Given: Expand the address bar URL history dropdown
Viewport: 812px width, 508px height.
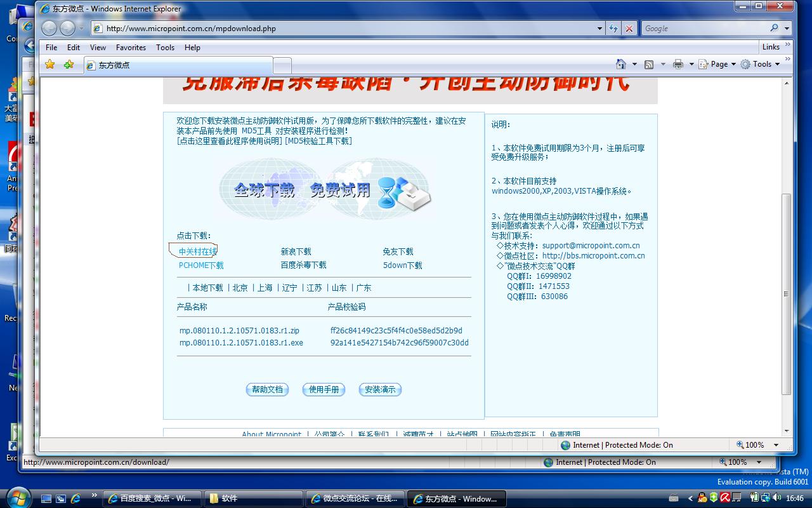Looking at the screenshot, I should click(599, 29).
